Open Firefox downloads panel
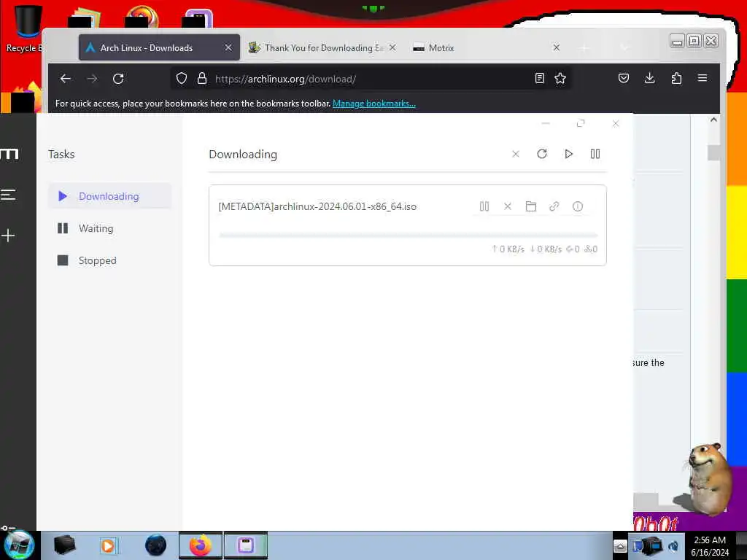Image resolution: width=747 pixels, height=560 pixels. click(649, 78)
